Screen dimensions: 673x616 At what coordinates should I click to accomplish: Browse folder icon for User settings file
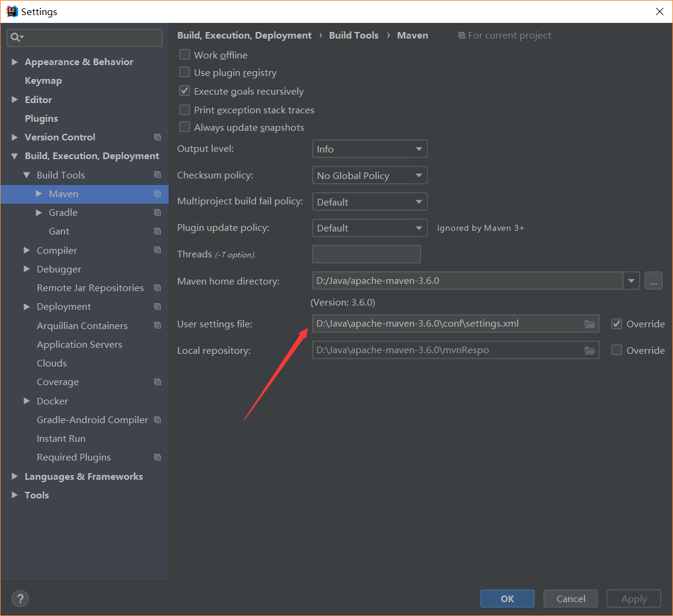pyautogui.click(x=590, y=324)
